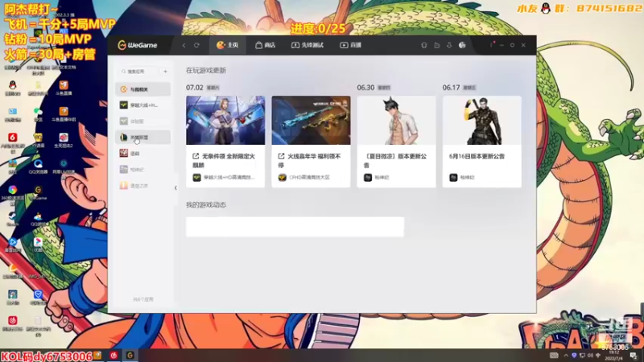Click the 共6个应用 label
644x362 pixels.
(143, 299)
